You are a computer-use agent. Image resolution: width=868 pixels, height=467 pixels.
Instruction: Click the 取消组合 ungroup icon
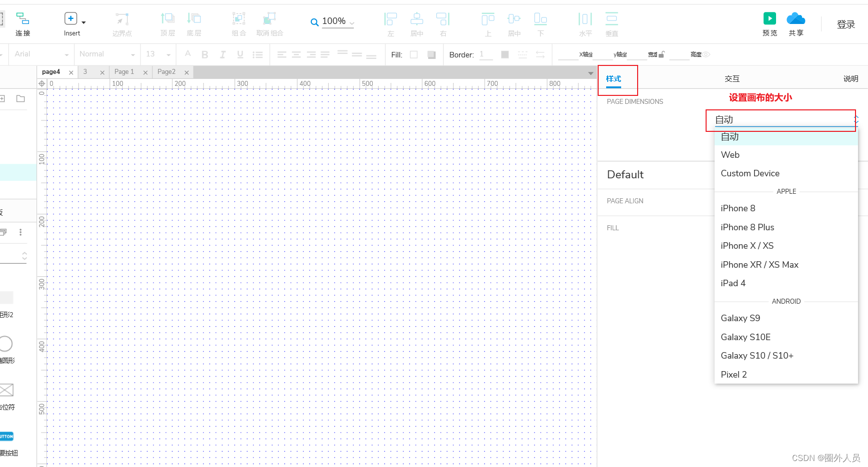click(x=269, y=18)
